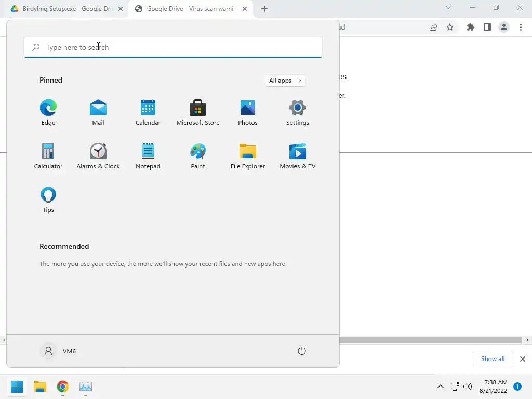
Task: Open the Edge pinned app
Action: click(48, 112)
